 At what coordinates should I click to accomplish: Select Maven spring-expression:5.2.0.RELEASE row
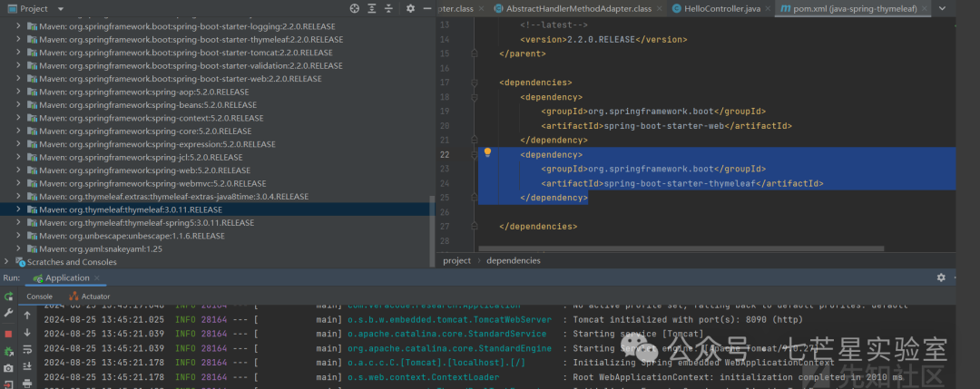tap(216, 144)
